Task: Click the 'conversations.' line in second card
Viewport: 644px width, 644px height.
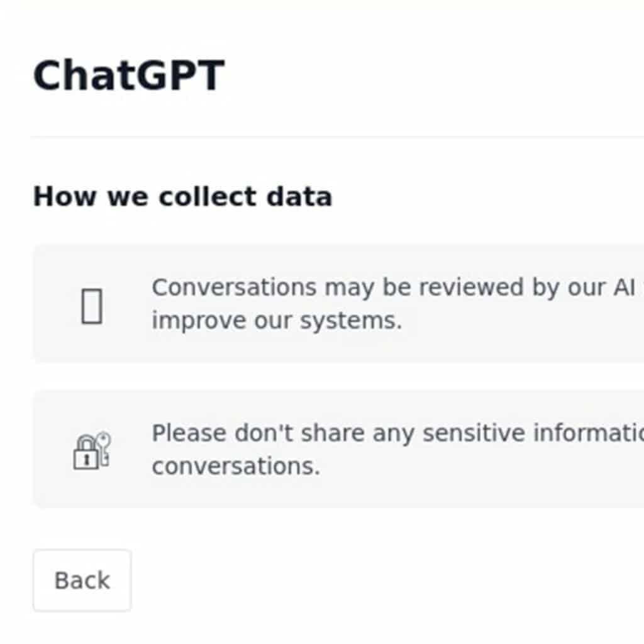Action: coord(236,466)
